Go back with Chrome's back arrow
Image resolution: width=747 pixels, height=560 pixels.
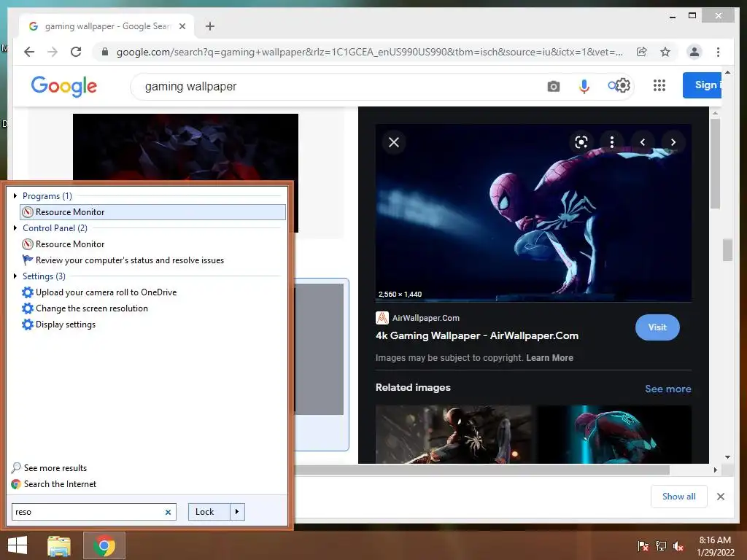29,52
